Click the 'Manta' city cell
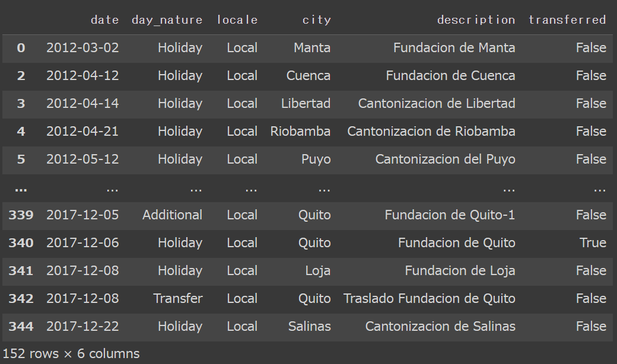Screen dimensions: 617x364 click(x=312, y=48)
